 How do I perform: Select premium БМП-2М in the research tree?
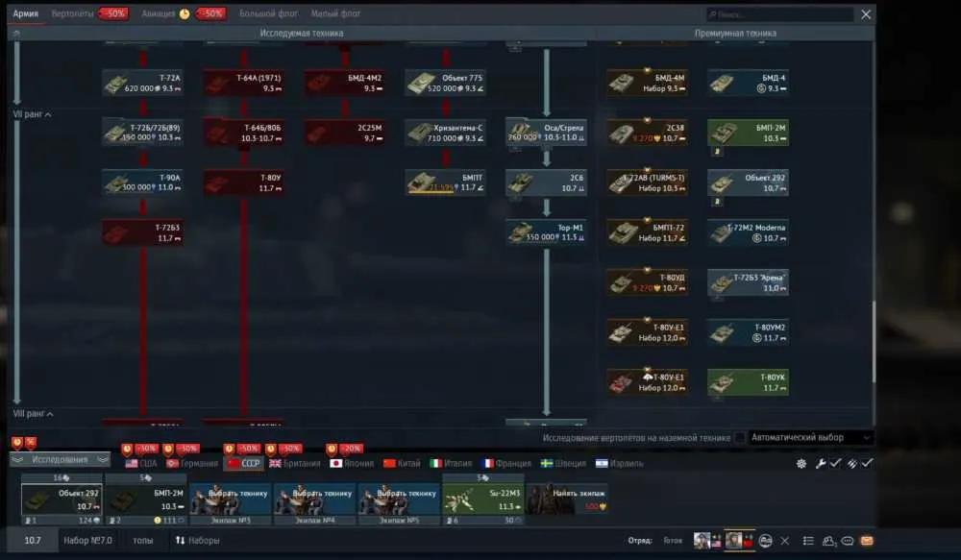coord(748,133)
